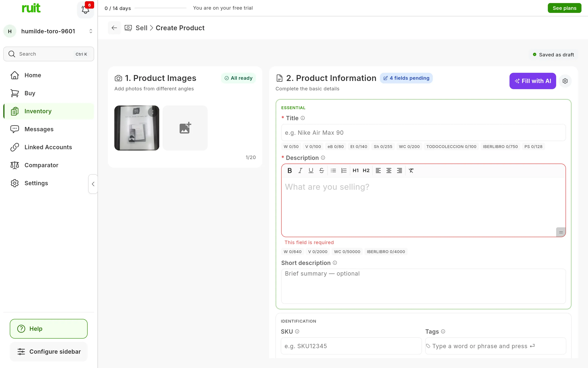Viewport: 588px width, 368px height.
Task: Open the humilde-toro-9601 account switcher
Action: click(x=49, y=31)
